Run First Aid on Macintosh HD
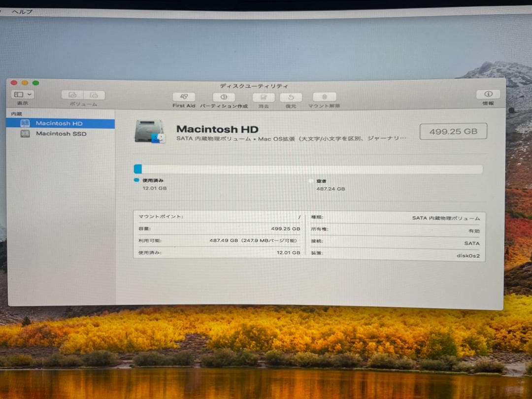Viewport: 532px width, 399px height. click(183, 98)
